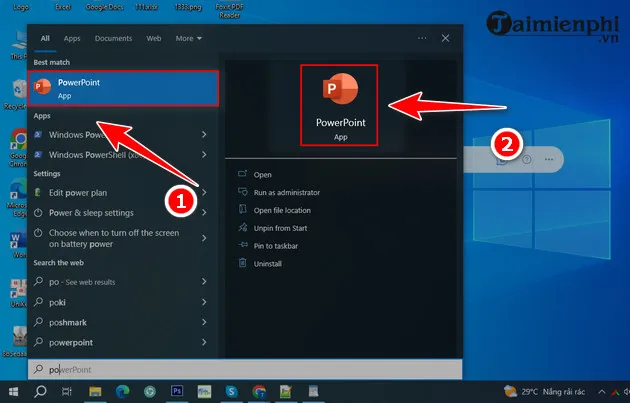Click into the search text box
This screenshot has height=403, width=630.
[245, 369]
